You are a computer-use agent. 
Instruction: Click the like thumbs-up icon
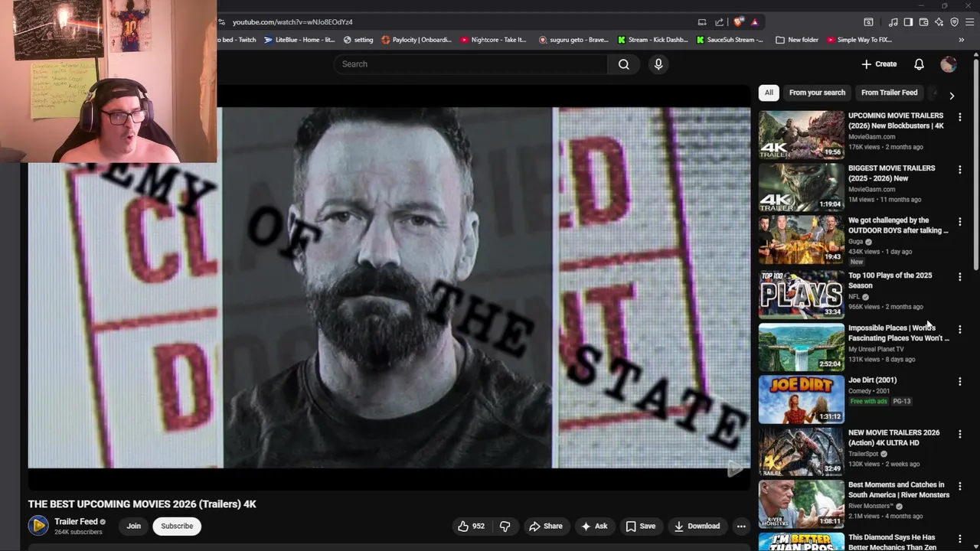463,527
